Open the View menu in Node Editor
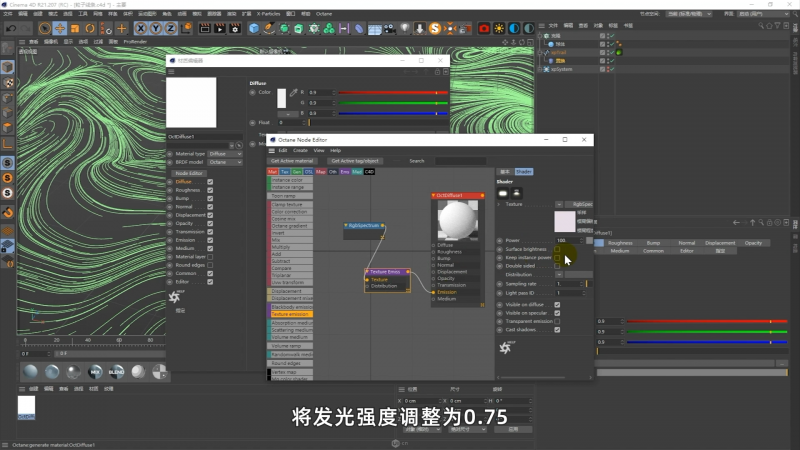The image size is (800, 450). click(x=319, y=151)
